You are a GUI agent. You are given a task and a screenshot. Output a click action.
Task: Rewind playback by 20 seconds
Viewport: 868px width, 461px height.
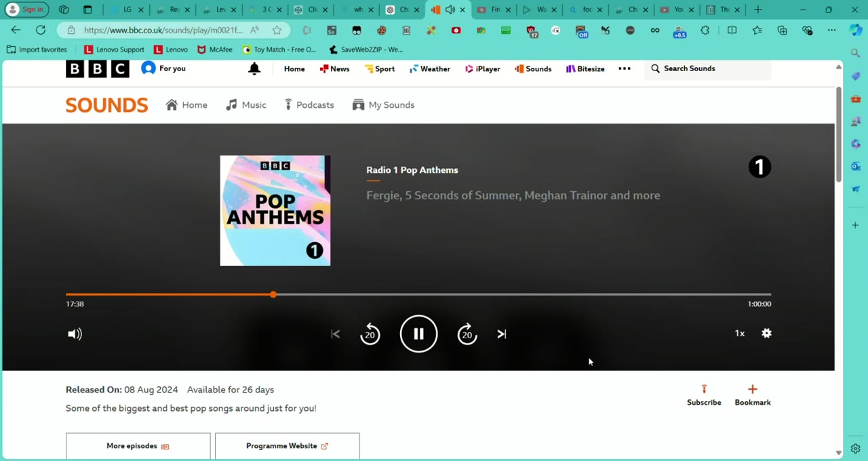pyautogui.click(x=370, y=334)
